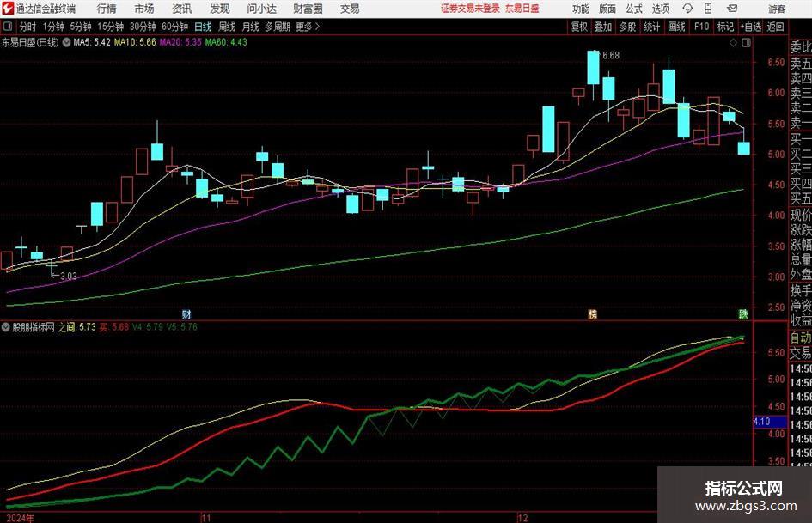Click the 之间: 5.73 indicator value
The height and width of the screenshot is (523, 812).
(x=76, y=327)
